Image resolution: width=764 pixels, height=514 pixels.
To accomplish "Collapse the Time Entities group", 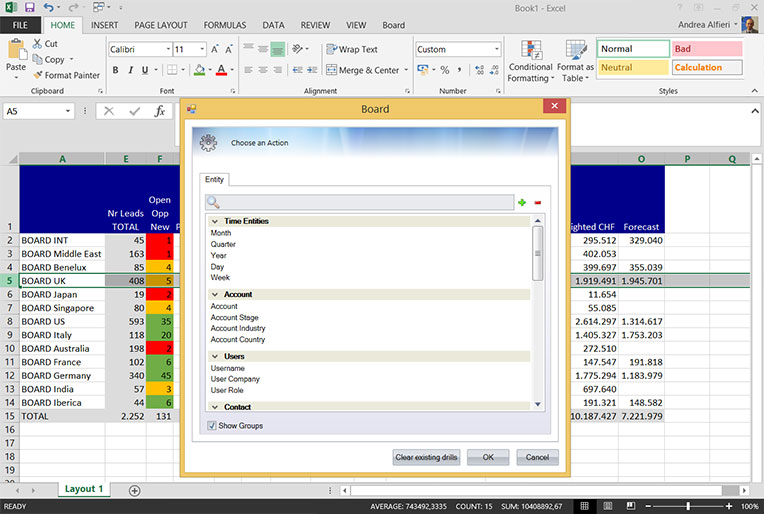I will [214, 221].
